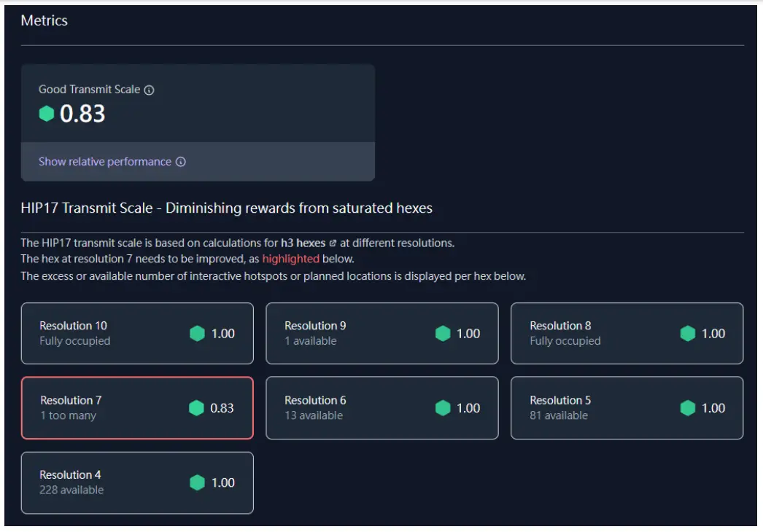763x532 pixels.
Task: Click the Resolution 4 228 available text
Action: (x=71, y=490)
